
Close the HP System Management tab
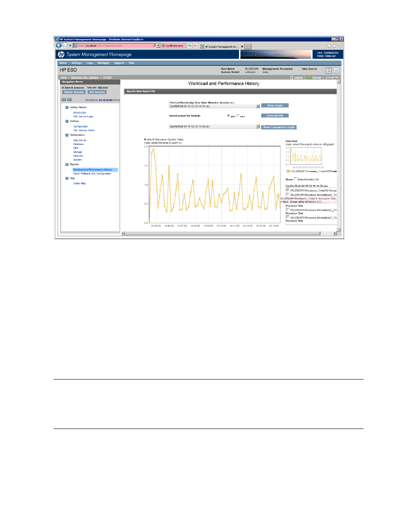[x=242, y=46]
